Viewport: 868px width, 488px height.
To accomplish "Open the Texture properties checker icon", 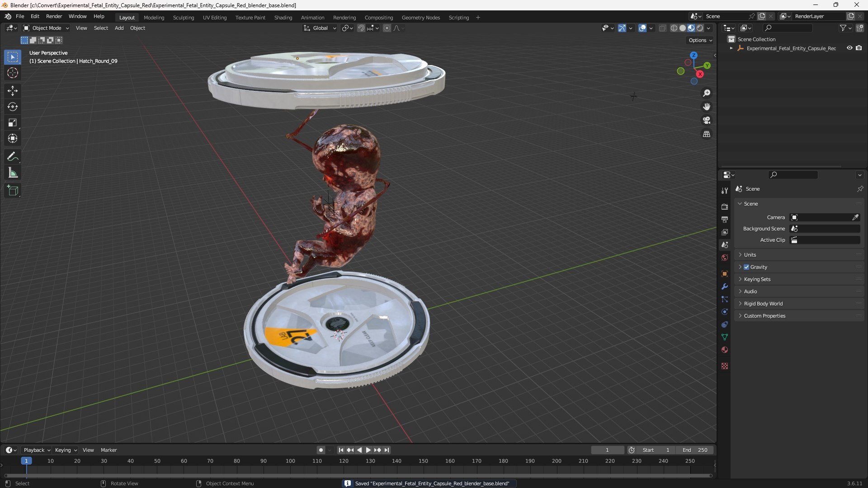I will (x=725, y=366).
